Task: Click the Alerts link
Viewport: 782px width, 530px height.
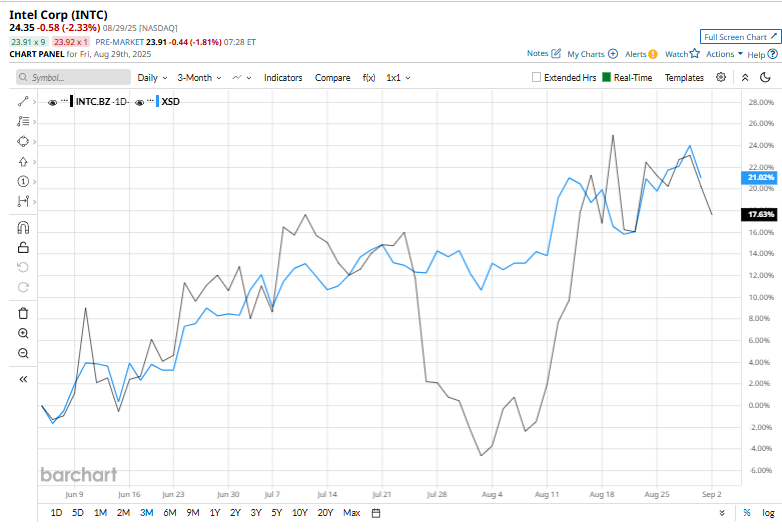Action: pyautogui.click(x=636, y=54)
